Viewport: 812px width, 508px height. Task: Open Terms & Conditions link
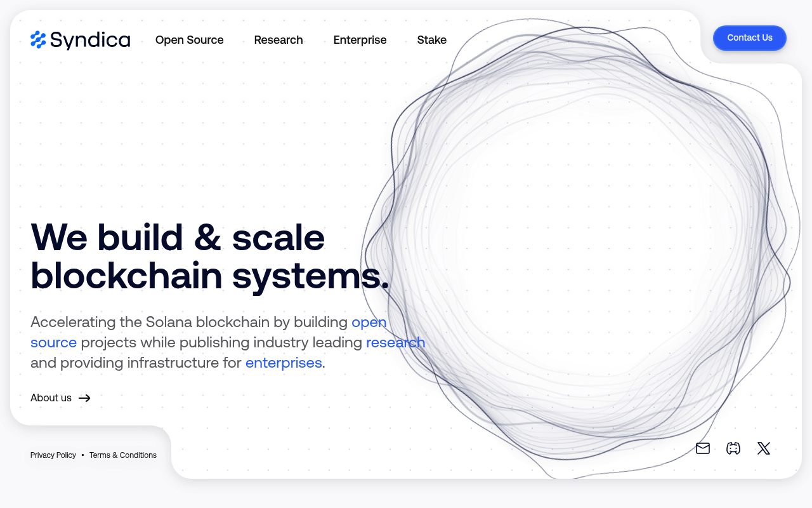pos(123,455)
